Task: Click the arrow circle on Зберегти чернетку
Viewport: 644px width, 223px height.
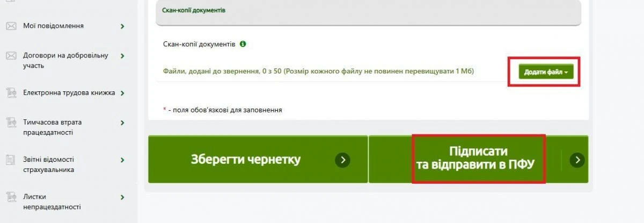Action: pyautogui.click(x=342, y=160)
